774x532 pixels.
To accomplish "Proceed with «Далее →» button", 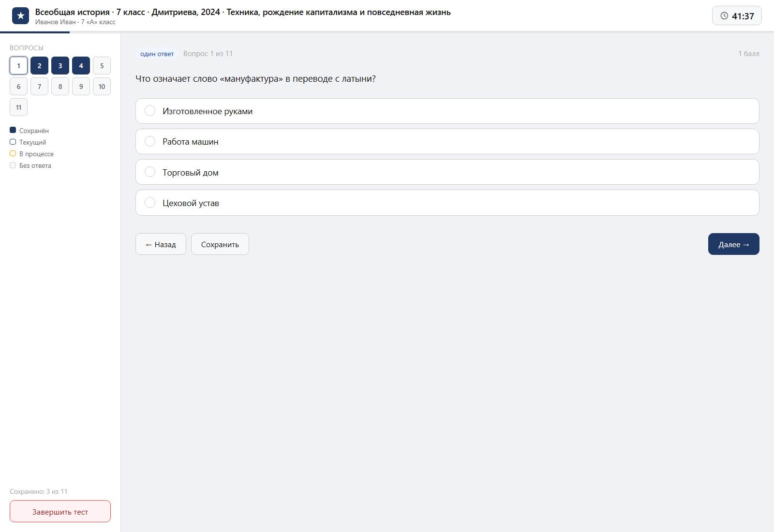I will [x=733, y=244].
